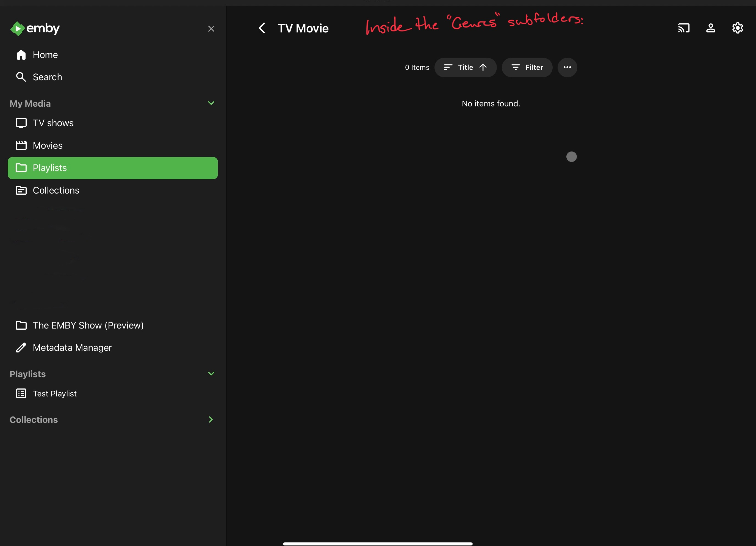Open the user profile icon
This screenshot has width=756, height=546.
point(711,28)
